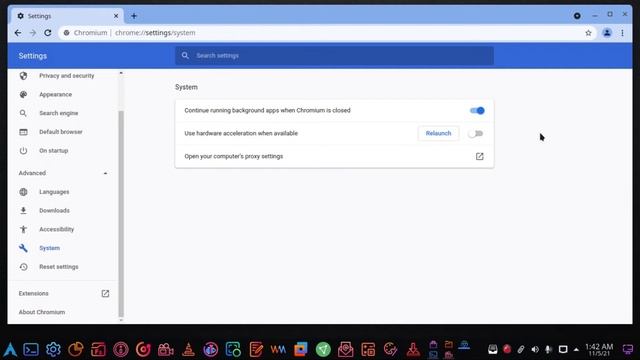Open Chromium three-dot menu
Screen dimensions: 640x360
[622, 33]
